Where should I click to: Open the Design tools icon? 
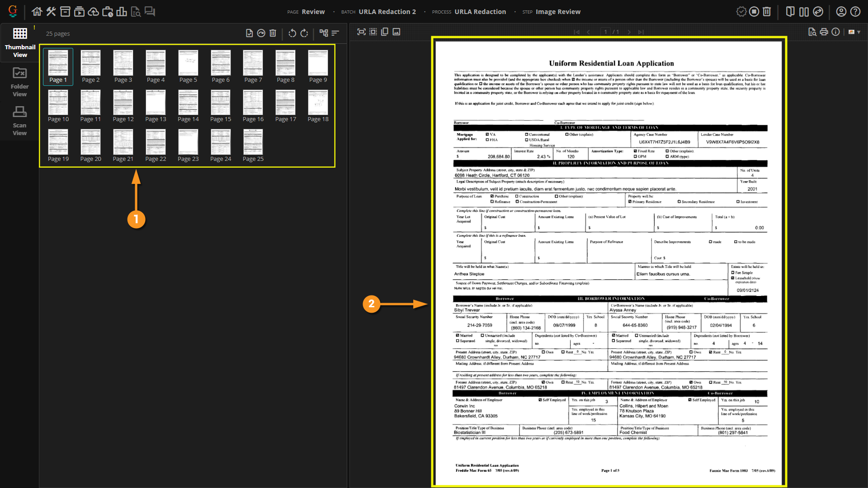pyautogui.click(x=51, y=12)
